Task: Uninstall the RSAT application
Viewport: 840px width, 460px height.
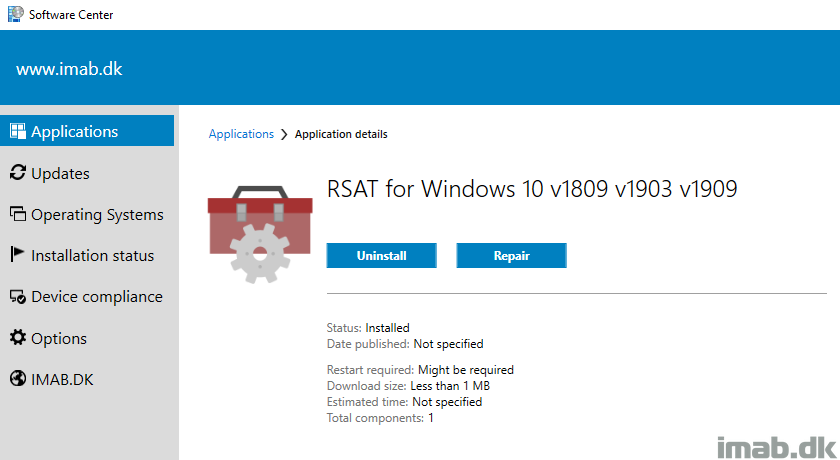Action: tap(381, 255)
